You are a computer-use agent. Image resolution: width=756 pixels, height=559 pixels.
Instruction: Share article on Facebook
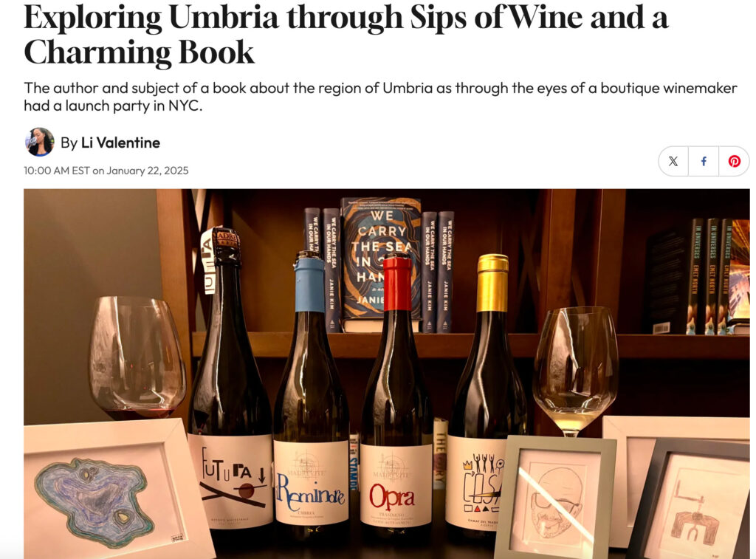[704, 161]
